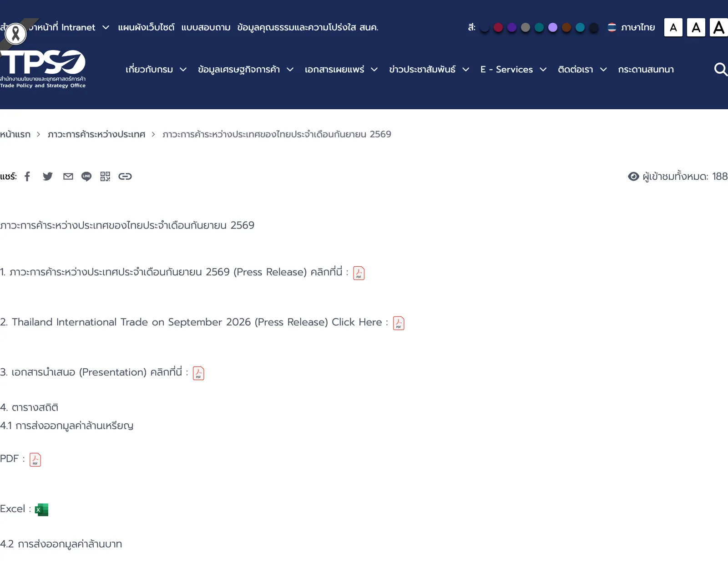The height and width of the screenshot is (569, 728).
Task: Expand E - Services menu
Action: coord(513,69)
